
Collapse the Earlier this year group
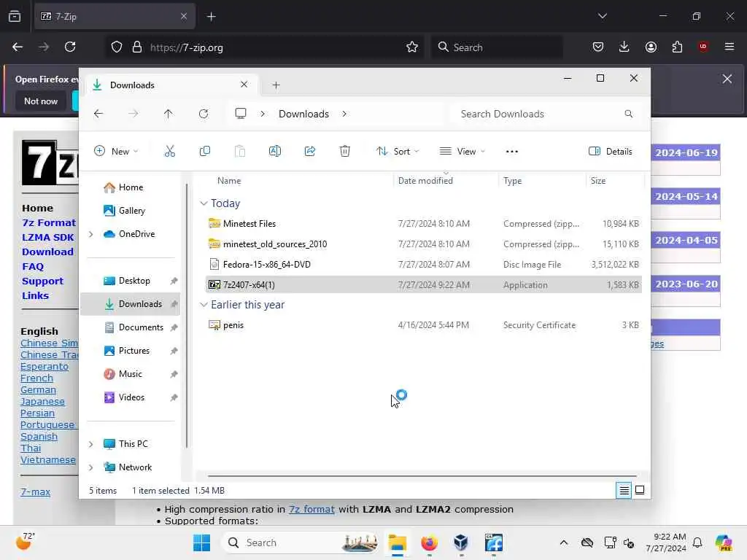coord(204,305)
